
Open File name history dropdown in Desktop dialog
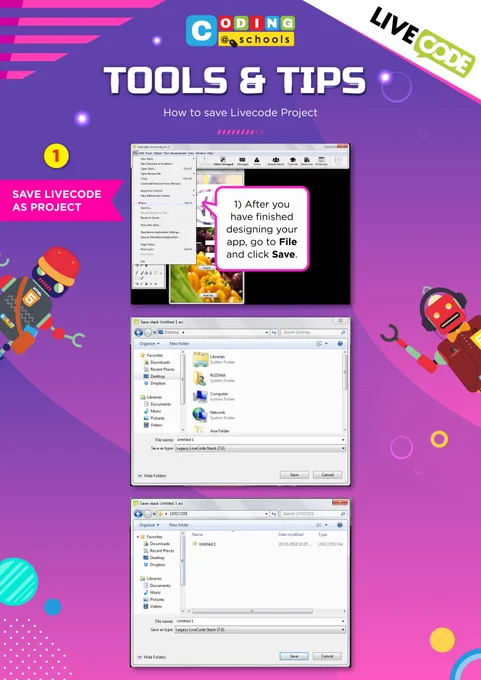(x=343, y=440)
